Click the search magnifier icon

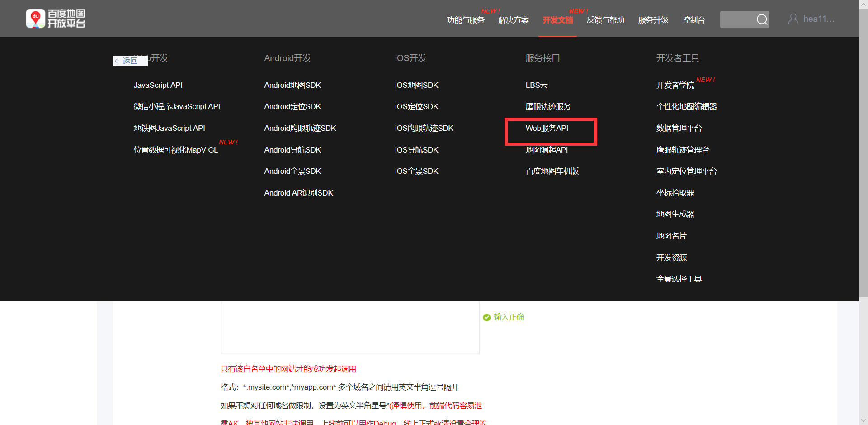pyautogui.click(x=762, y=19)
